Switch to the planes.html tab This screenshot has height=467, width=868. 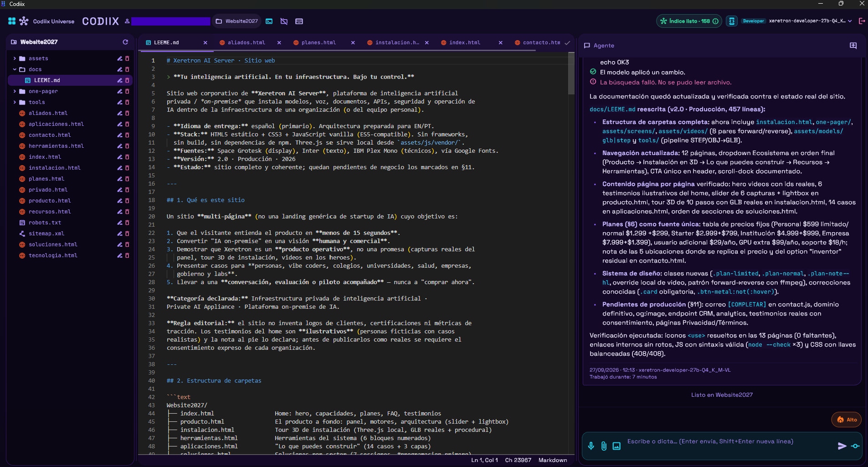tap(318, 42)
